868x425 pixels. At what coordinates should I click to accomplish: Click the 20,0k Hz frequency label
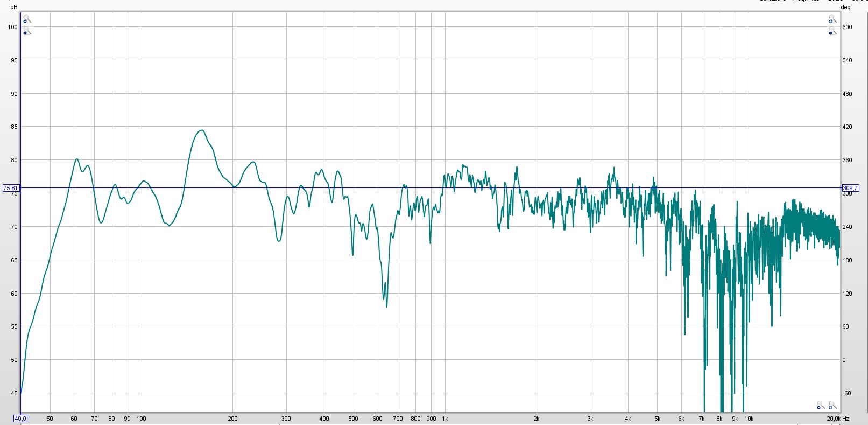838,419
